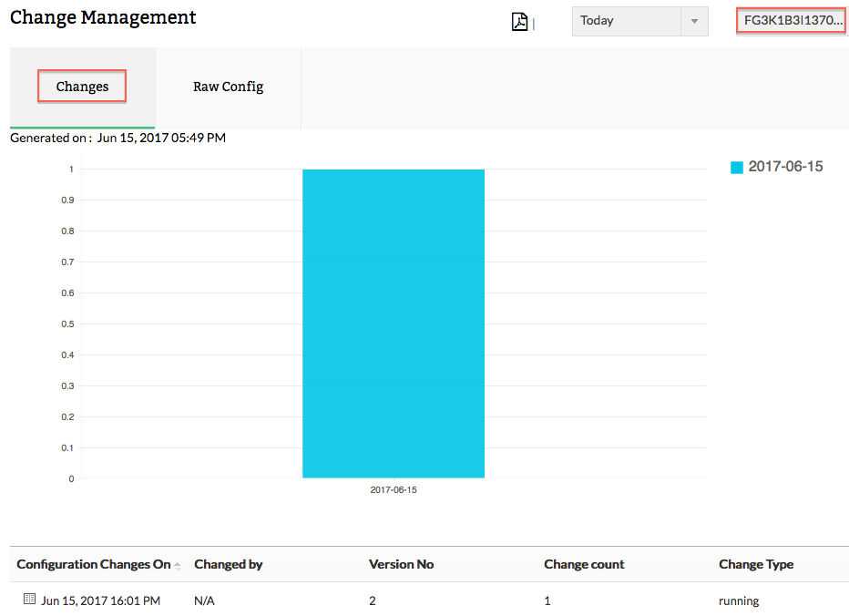This screenshot has height=616, width=849.
Task: Toggle the 2017-06-15 legend color square
Action: 736,168
